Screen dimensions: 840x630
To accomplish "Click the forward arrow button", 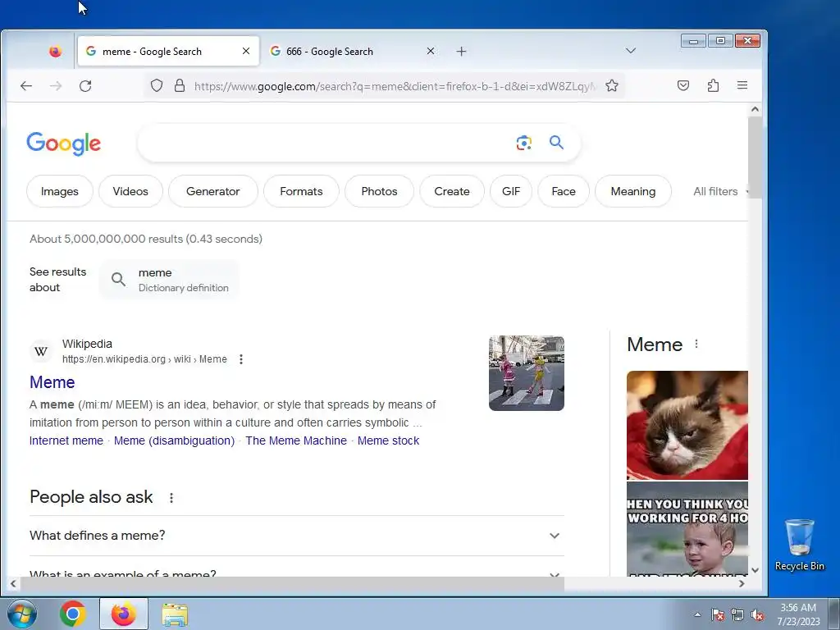I will [56, 85].
